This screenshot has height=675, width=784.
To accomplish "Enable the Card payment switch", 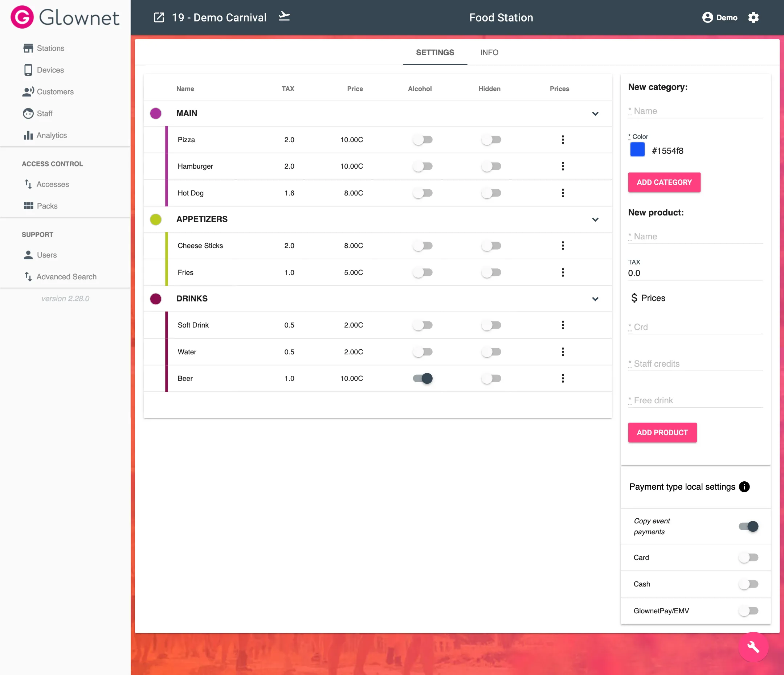I will coord(748,557).
